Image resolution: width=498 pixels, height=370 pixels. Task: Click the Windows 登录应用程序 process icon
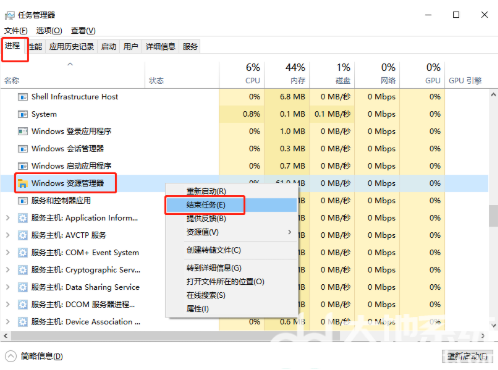click(22, 131)
